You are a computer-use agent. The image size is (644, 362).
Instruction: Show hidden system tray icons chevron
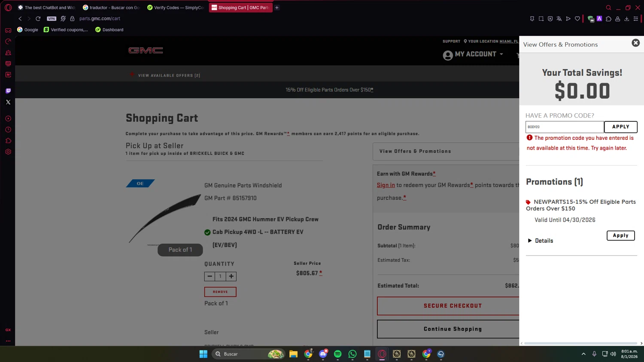pos(583,354)
